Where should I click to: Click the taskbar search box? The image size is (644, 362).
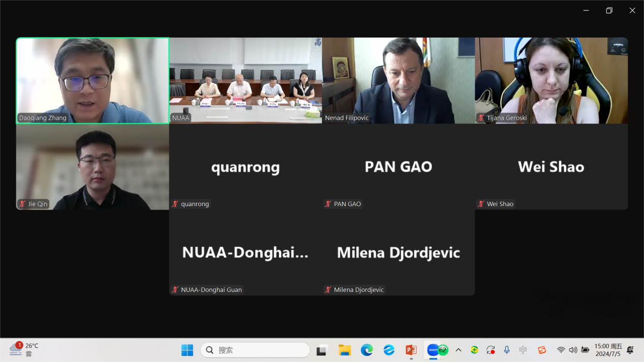(x=255, y=350)
